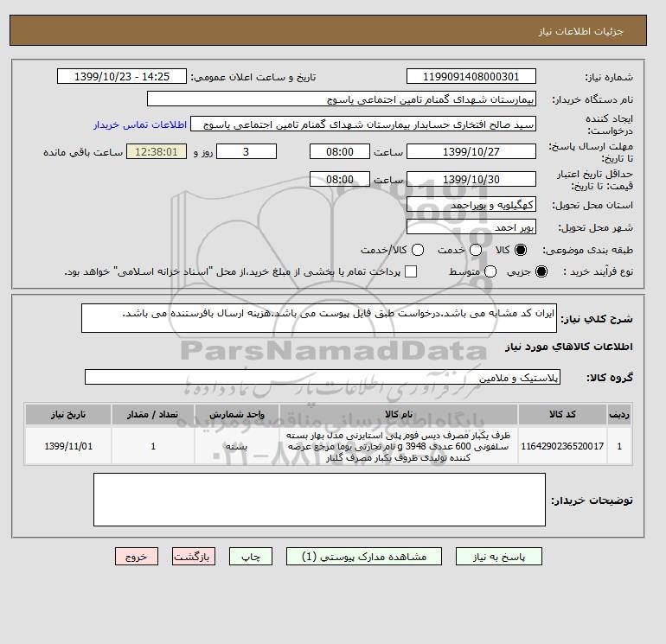Click the پاسخ به نیاز button
666x644 pixels.
click(499, 557)
